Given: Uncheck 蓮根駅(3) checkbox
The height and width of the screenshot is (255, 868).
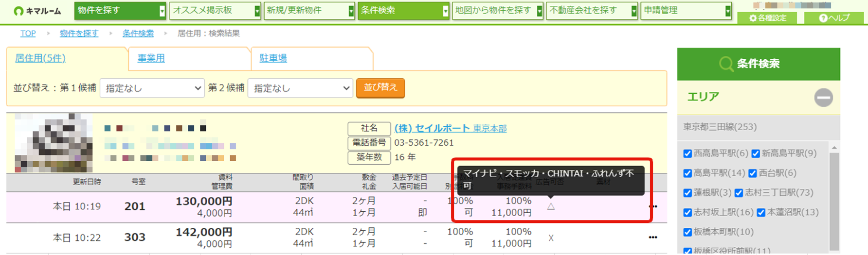Looking at the screenshot, I should [687, 193].
